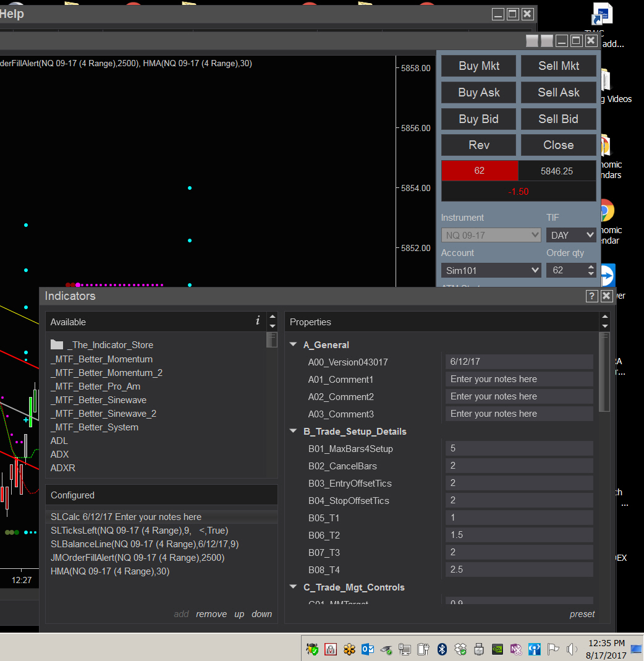
Task: Select _MTF_Better_System in Available list
Action: tap(95, 427)
